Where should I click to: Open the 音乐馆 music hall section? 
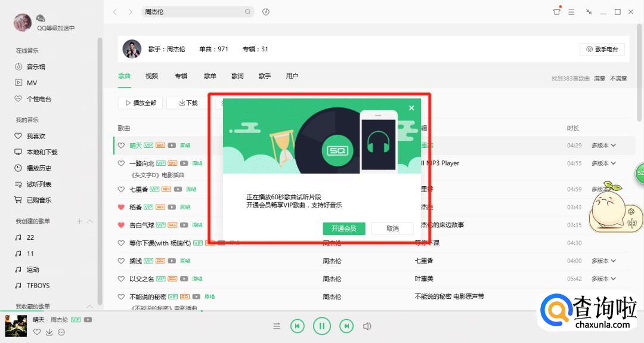[x=30, y=67]
